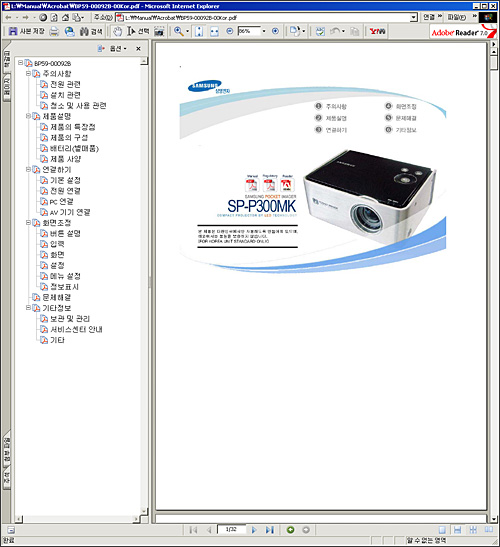The height and width of the screenshot is (547, 500).
Task: Select the Hand tool
Action: point(117,31)
